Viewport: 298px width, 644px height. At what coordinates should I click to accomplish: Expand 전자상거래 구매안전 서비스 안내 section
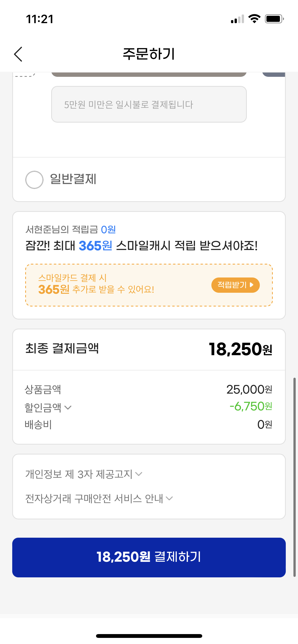coord(99,499)
